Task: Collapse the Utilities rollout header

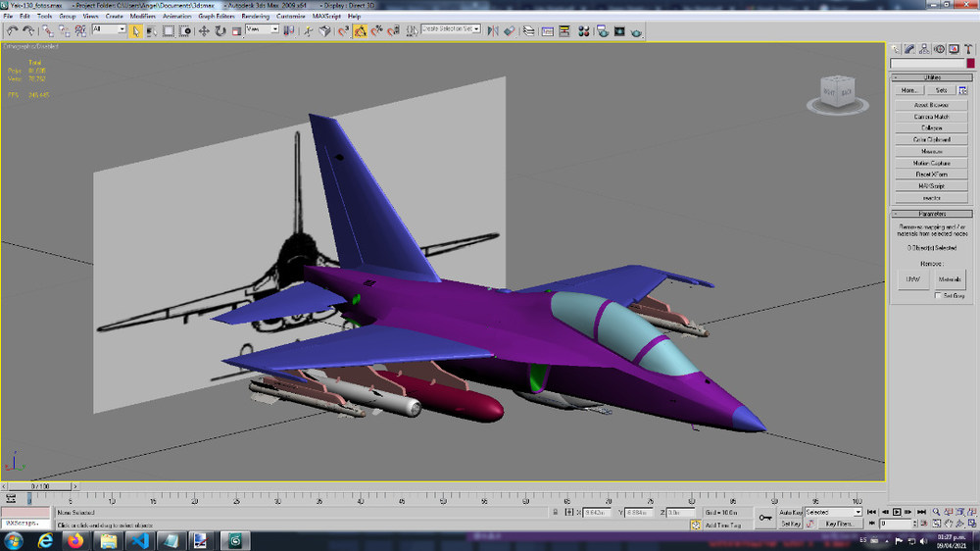Action: coord(931,77)
